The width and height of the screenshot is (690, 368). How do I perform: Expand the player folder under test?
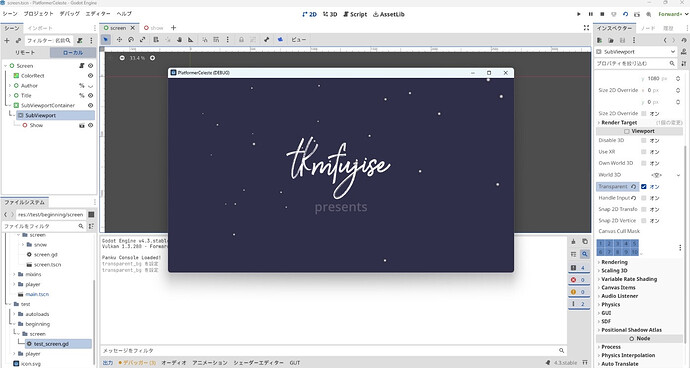(x=14, y=354)
